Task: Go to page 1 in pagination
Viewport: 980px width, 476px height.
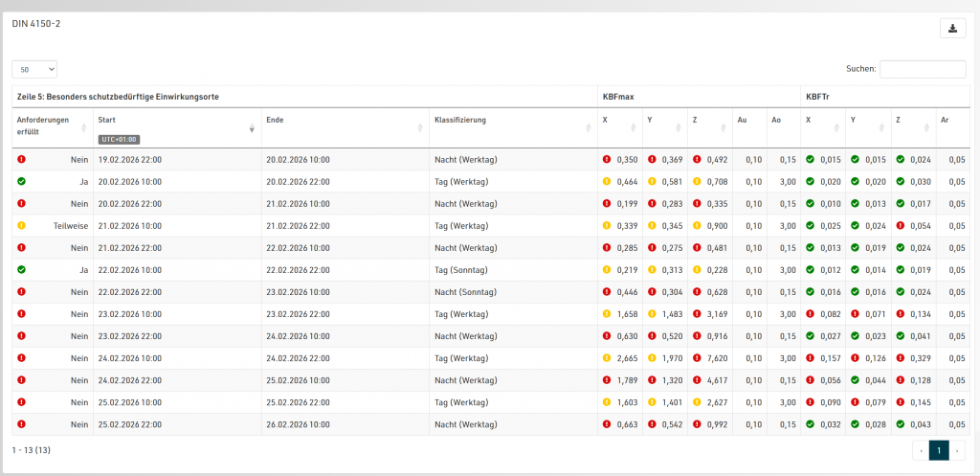Action: click(x=938, y=450)
